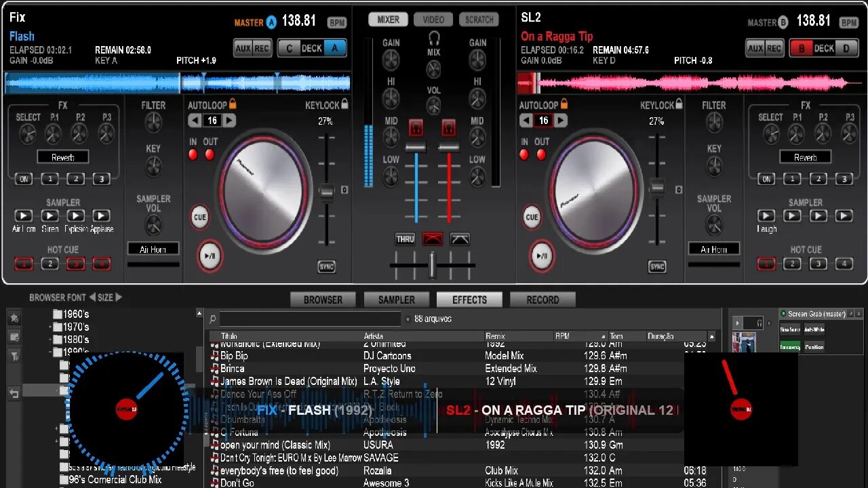Open the BROWSER panel tab
Image resolution: width=868 pixels, height=488 pixels.
[323, 300]
